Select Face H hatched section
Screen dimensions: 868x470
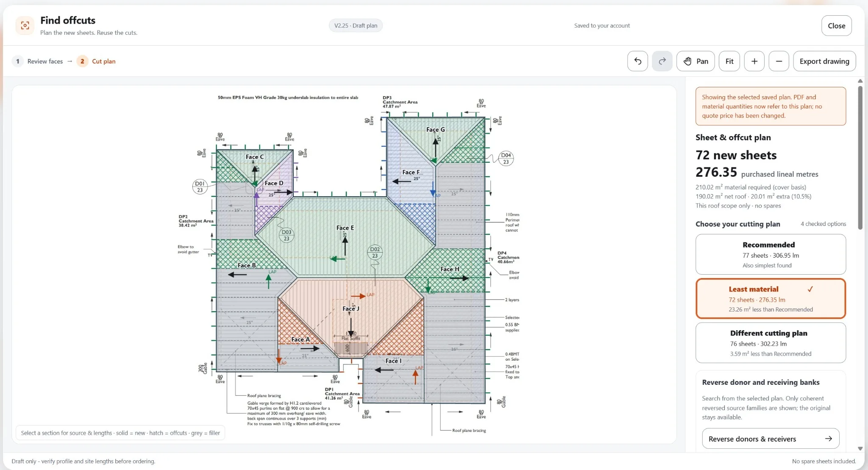coord(450,269)
